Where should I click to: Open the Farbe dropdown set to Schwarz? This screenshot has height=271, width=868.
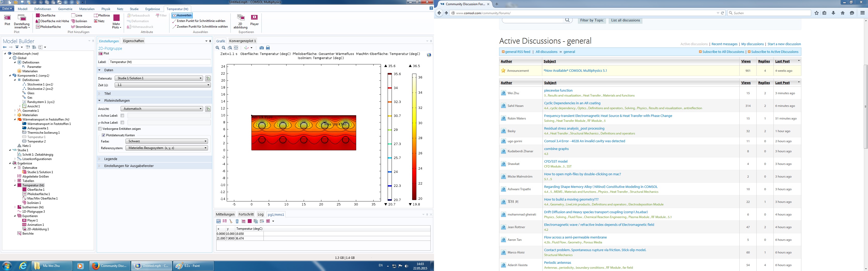pos(167,141)
